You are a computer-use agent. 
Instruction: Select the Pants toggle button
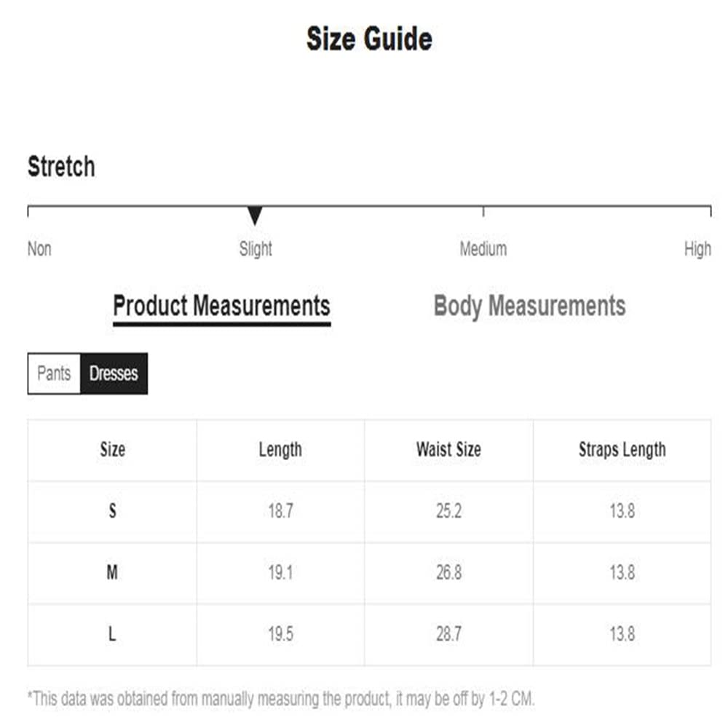(54, 373)
